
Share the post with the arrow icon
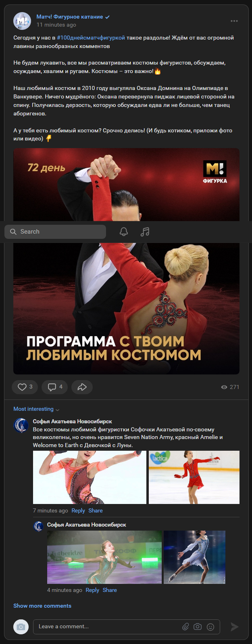click(82, 387)
